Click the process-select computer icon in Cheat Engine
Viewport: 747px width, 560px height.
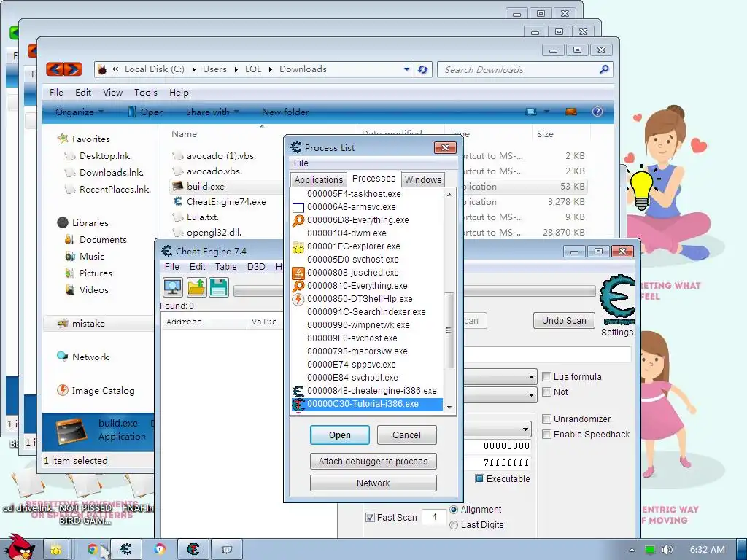pyautogui.click(x=172, y=287)
